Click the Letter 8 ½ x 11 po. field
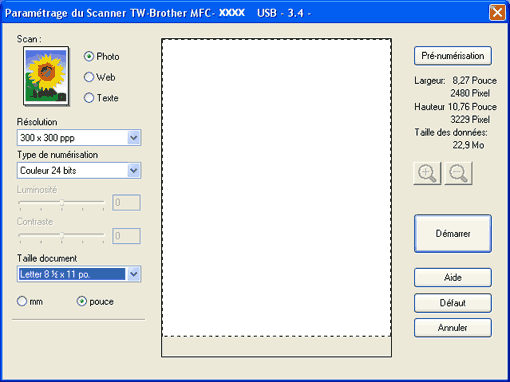The image size is (510, 382). click(x=79, y=274)
